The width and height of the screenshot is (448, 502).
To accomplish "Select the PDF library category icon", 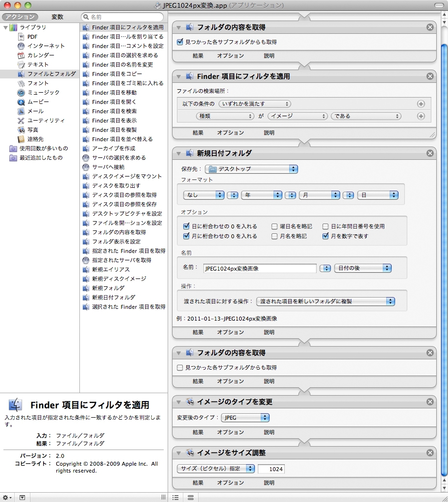I will 21,37.
